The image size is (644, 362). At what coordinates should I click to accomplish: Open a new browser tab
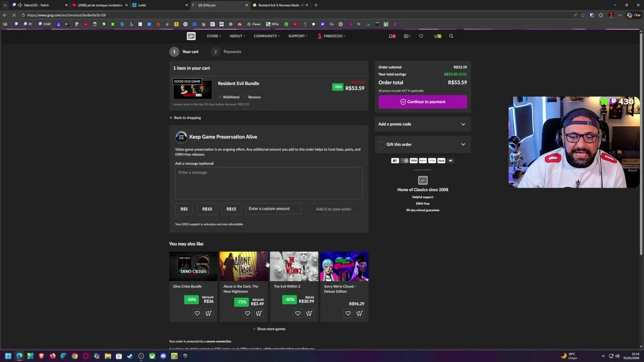coord(316,5)
